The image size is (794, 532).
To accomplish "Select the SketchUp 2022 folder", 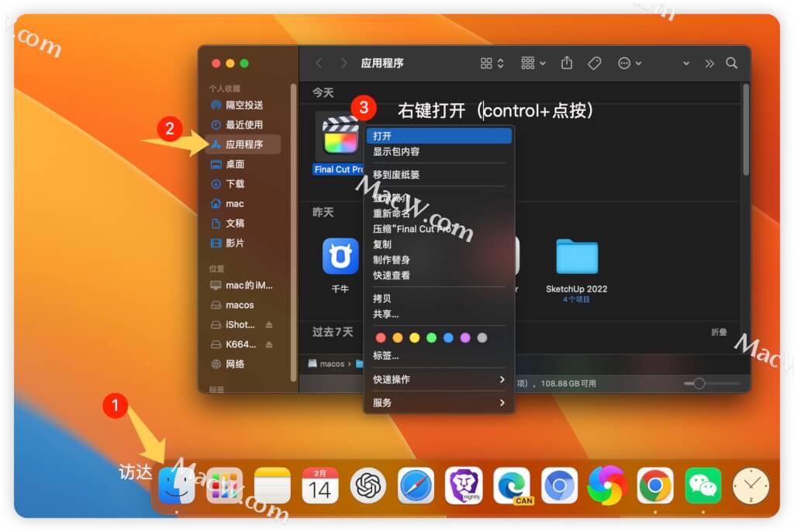I will click(x=577, y=255).
